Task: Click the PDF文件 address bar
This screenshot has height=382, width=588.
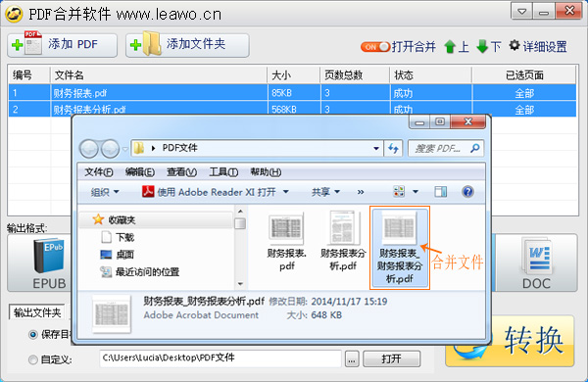Action: (x=257, y=148)
